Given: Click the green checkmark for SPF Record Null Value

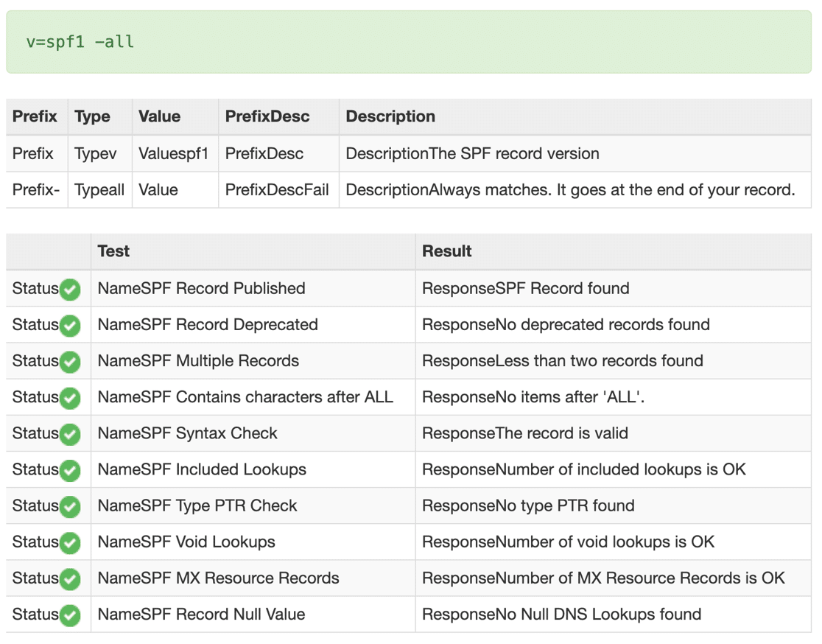Looking at the screenshot, I should click(69, 615).
